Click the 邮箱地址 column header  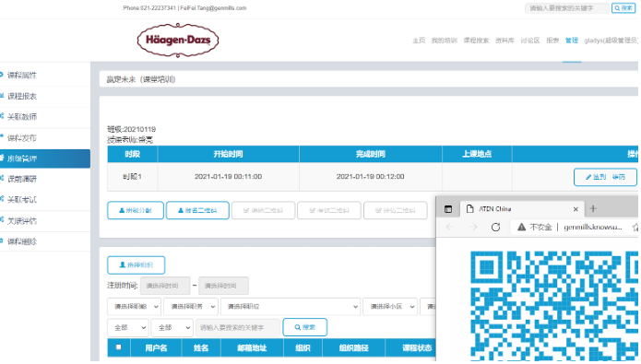click(x=252, y=348)
